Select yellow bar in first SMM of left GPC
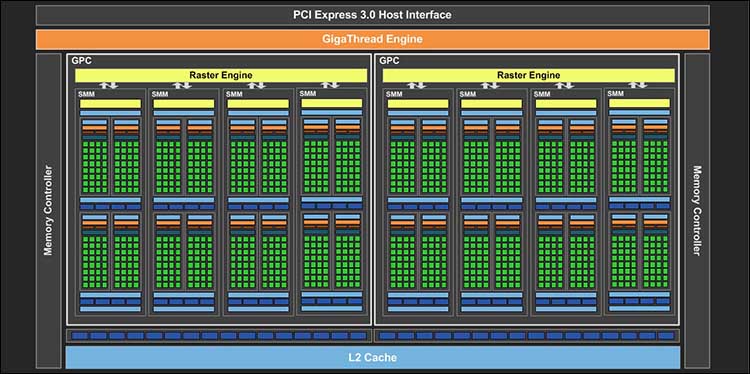 point(110,104)
